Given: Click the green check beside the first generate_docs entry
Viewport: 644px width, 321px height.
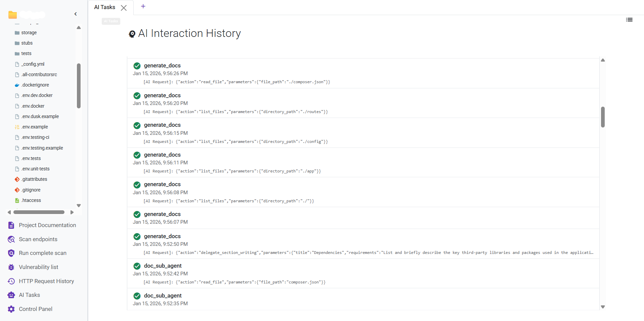Looking at the screenshot, I should (137, 66).
